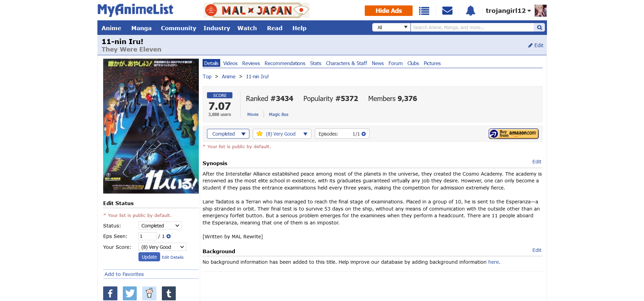
Task: Open the Manga menu
Action: (x=141, y=28)
